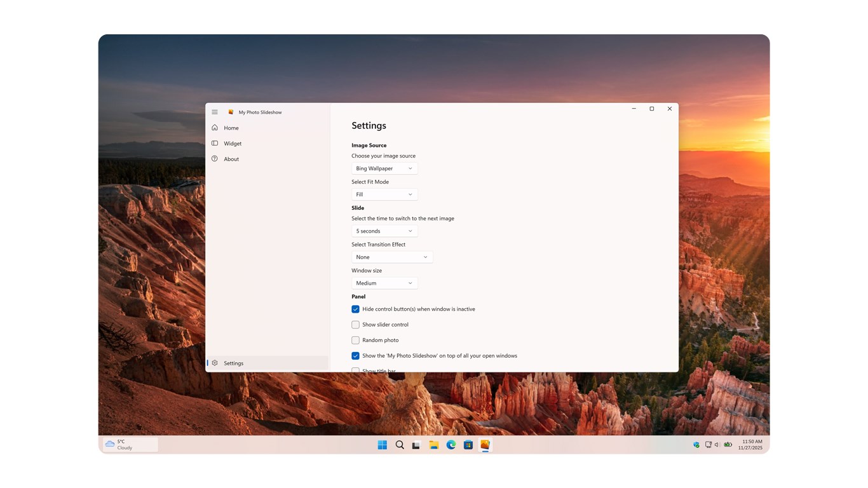Expand the 5 seconds slide interval dropdown

click(x=384, y=231)
